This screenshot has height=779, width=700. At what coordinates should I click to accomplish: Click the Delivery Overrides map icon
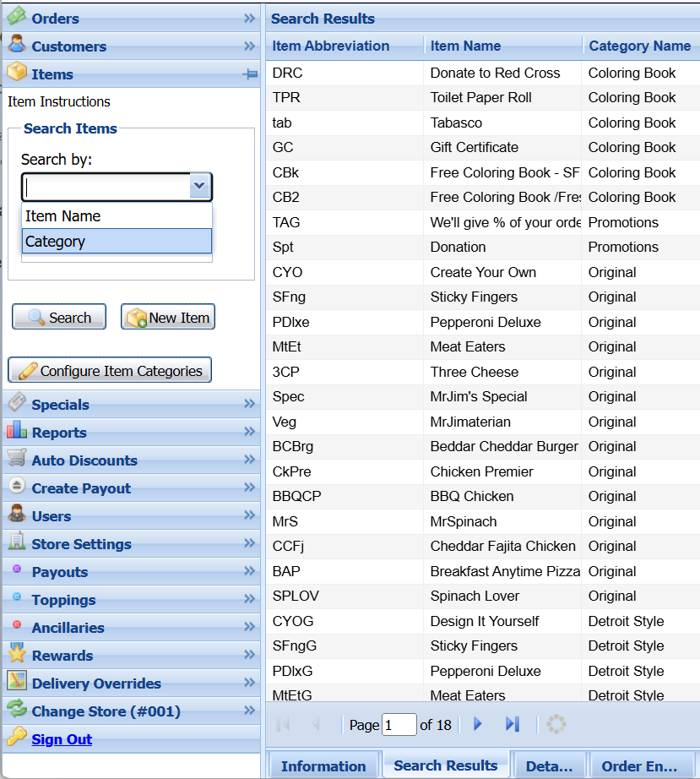click(16, 682)
